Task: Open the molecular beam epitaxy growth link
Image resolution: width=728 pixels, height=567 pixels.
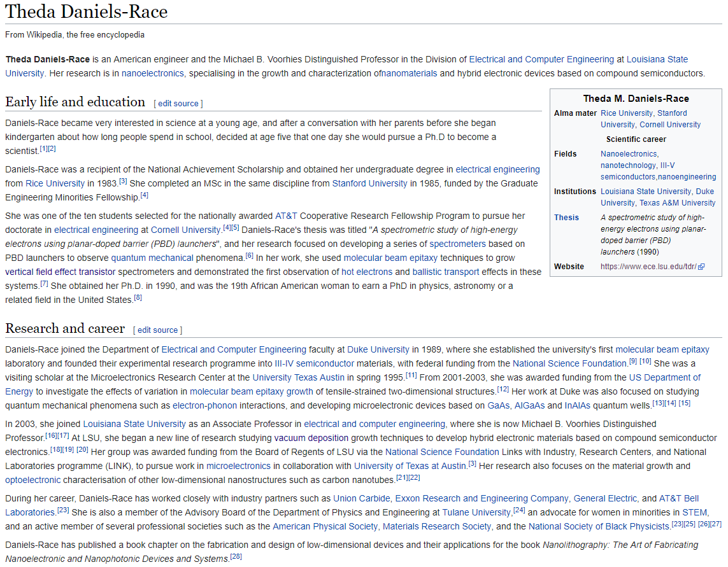Action: [252, 391]
